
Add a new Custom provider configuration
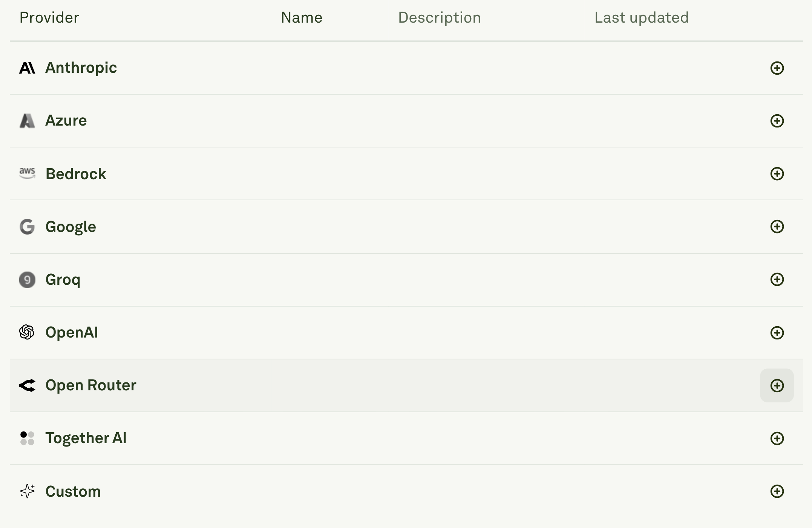click(777, 491)
